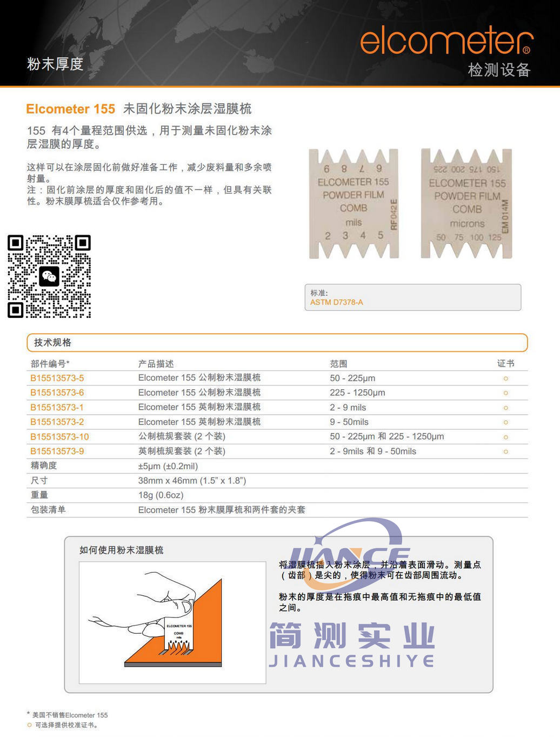Select part number B15513573-5
560x745 pixels.
(57, 378)
